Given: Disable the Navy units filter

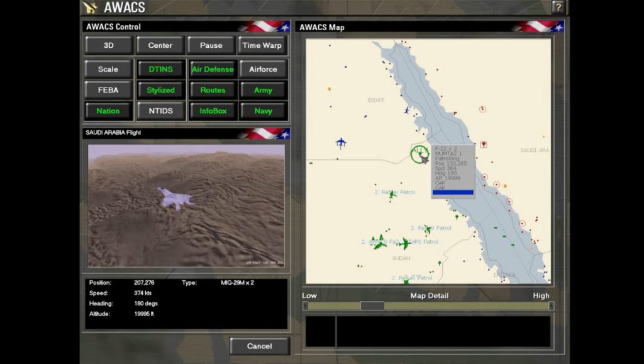Looking at the screenshot, I should [x=263, y=111].
